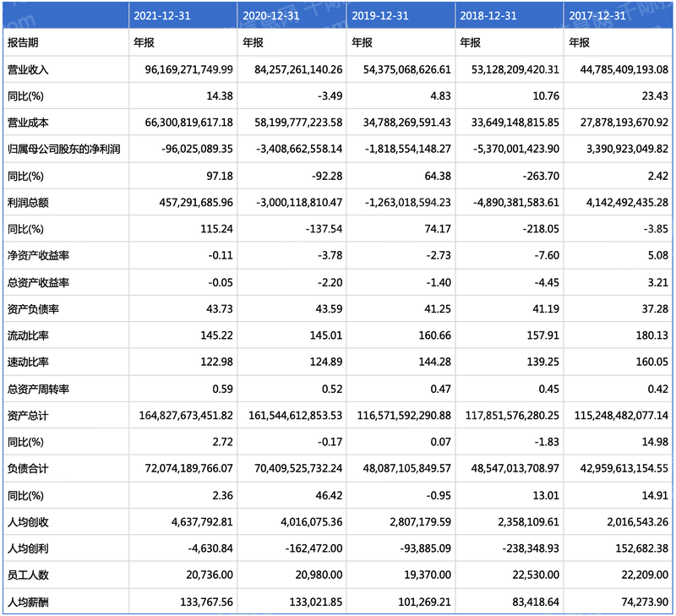
Task: Select asset turnover value 0.59
Action: click(x=222, y=389)
